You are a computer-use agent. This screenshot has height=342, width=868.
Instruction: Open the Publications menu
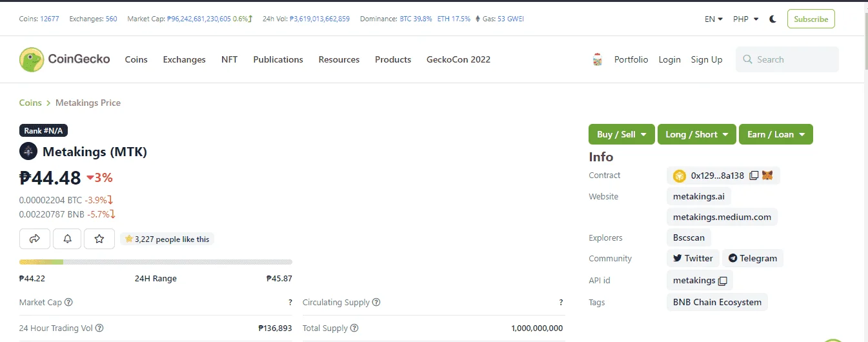click(278, 59)
